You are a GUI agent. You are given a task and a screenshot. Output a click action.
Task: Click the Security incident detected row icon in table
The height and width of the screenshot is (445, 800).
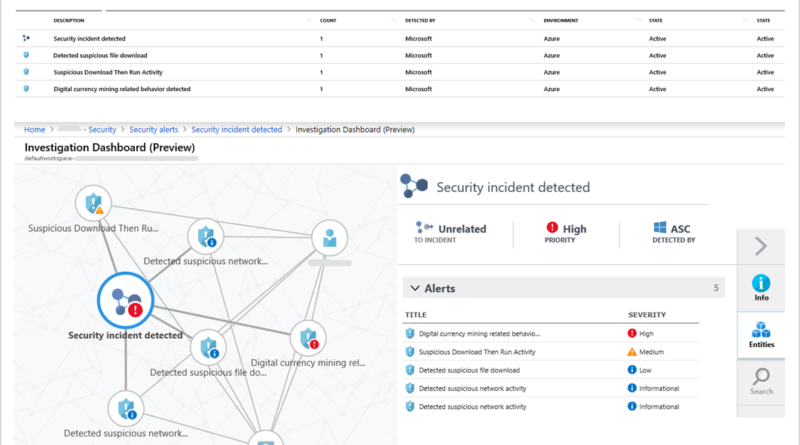coord(26,38)
